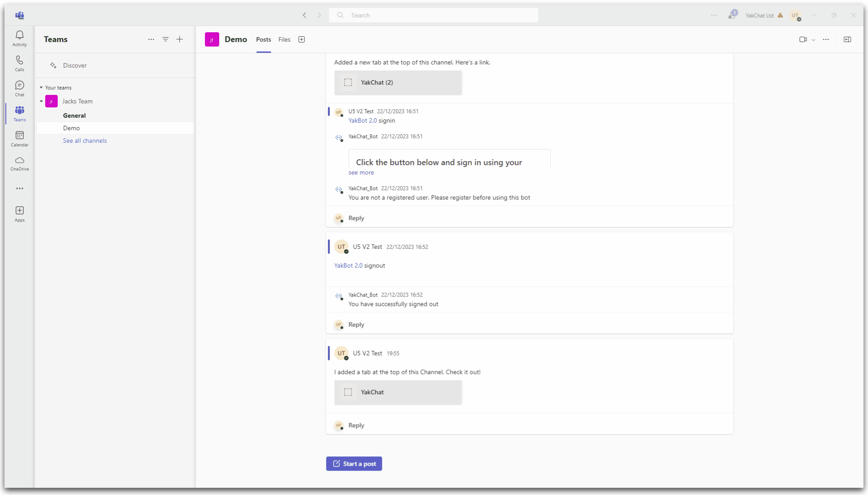This screenshot has height=495, width=868.
Task: Open notifications bell in title bar
Action: pos(732,15)
